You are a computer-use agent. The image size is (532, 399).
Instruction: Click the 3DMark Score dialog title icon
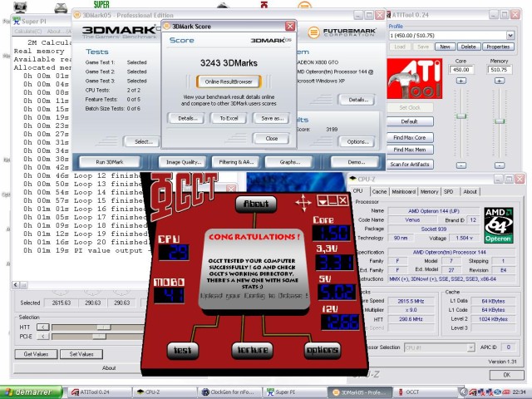coord(167,26)
